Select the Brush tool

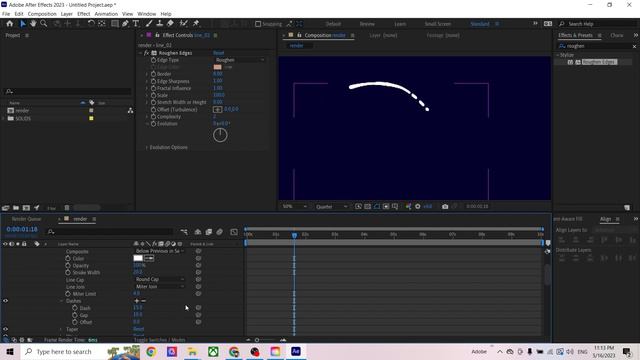tap(149, 24)
